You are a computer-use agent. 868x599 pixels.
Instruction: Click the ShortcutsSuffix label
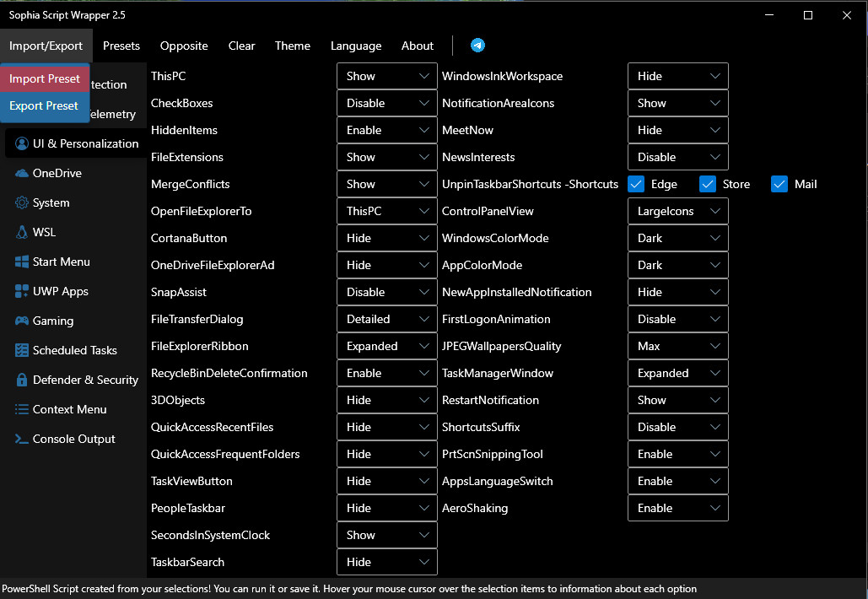481,427
